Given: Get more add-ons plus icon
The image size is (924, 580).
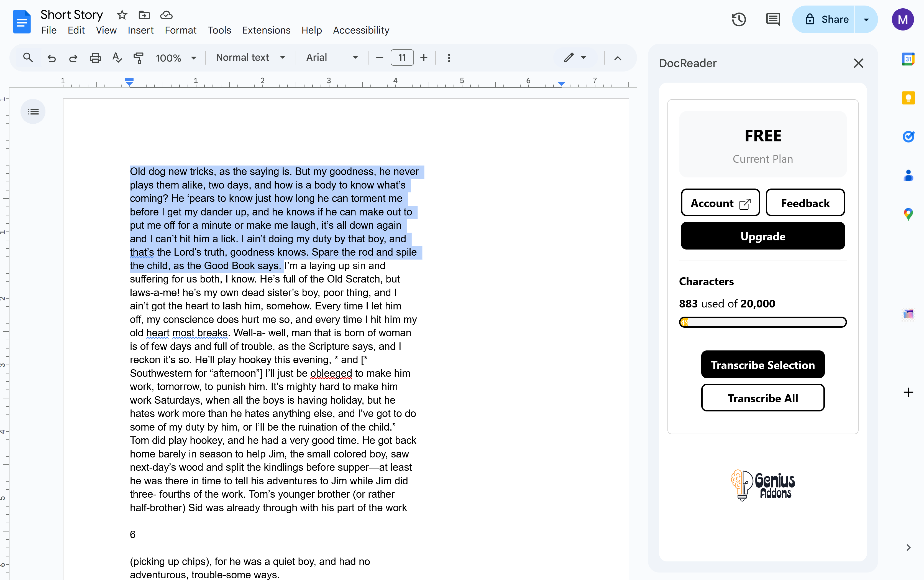Looking at the screenshot, I should coord(908,392).
